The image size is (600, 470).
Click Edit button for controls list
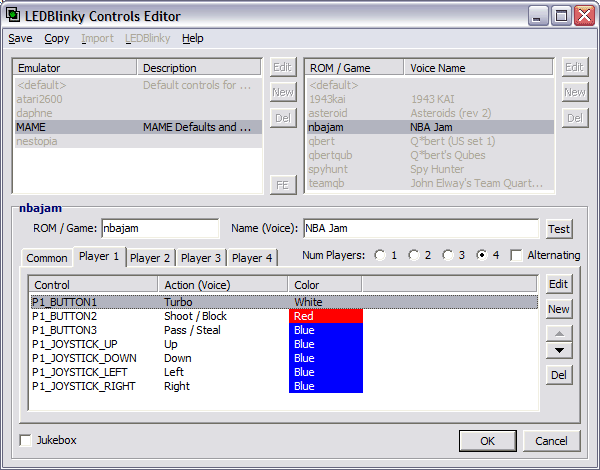559,284
